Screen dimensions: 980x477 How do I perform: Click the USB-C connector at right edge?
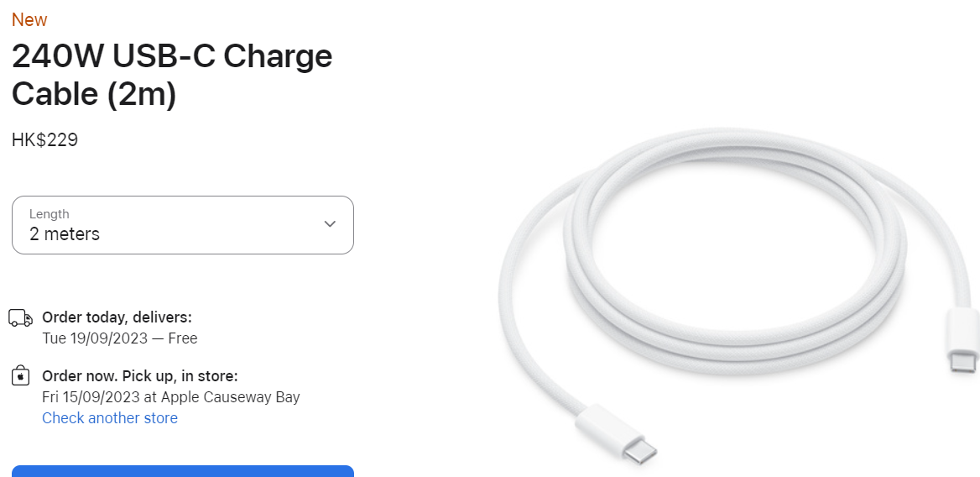click(964, 341)
